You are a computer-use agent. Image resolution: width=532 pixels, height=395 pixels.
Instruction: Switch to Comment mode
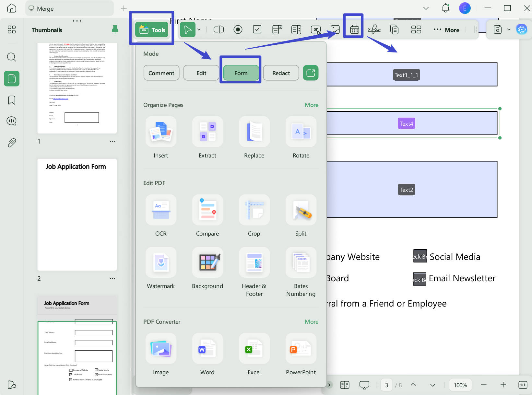[x=161, y=73]
